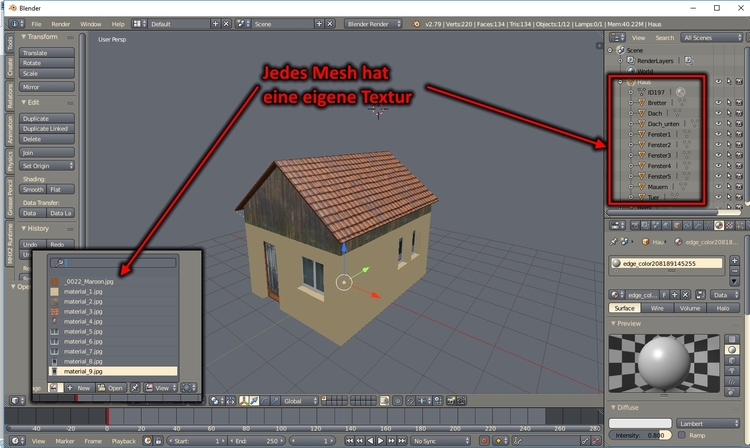
Task: Toggle renderability camera icon for Fenster5
Action: click(x=739, y=176)
